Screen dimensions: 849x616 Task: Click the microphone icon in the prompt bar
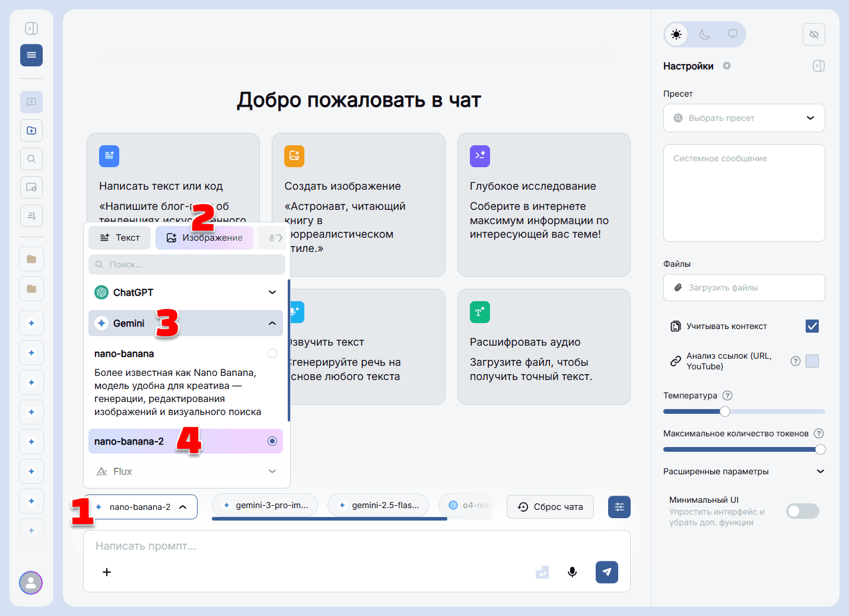pyautogui.click(x=572, y=572)
